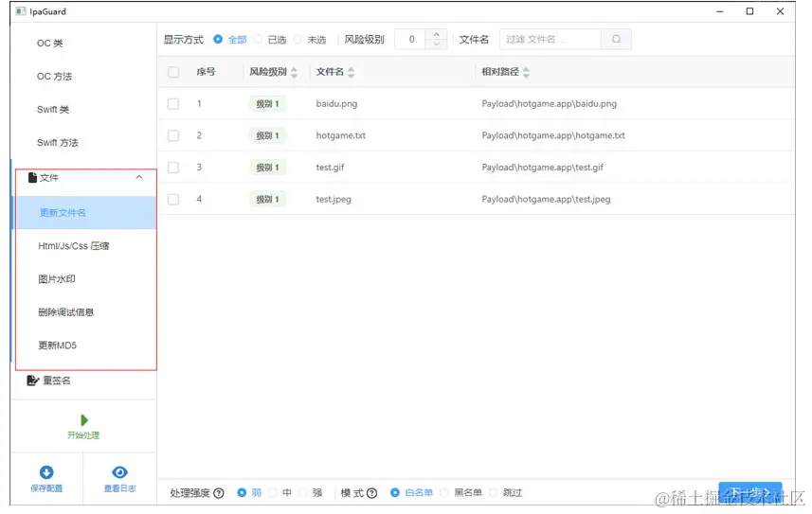The height and width of the screenshot is (514, 812).
Task: Maximize the IpaGuard window
Action: pos(749,11)
